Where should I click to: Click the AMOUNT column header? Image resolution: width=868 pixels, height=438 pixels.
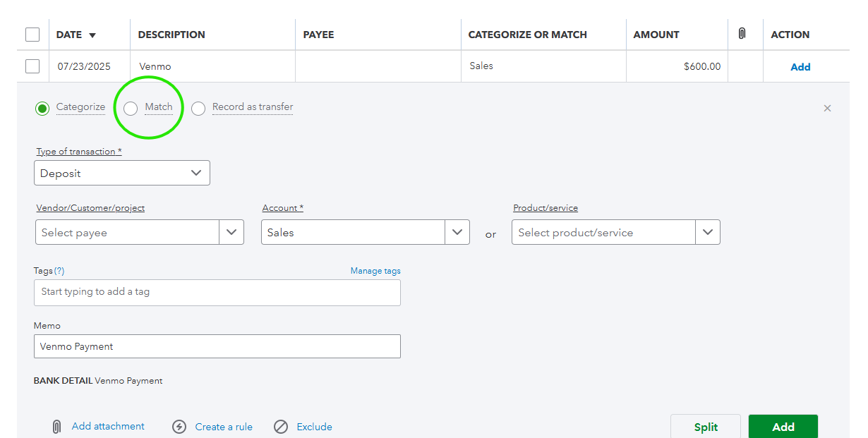coord(656,35)
